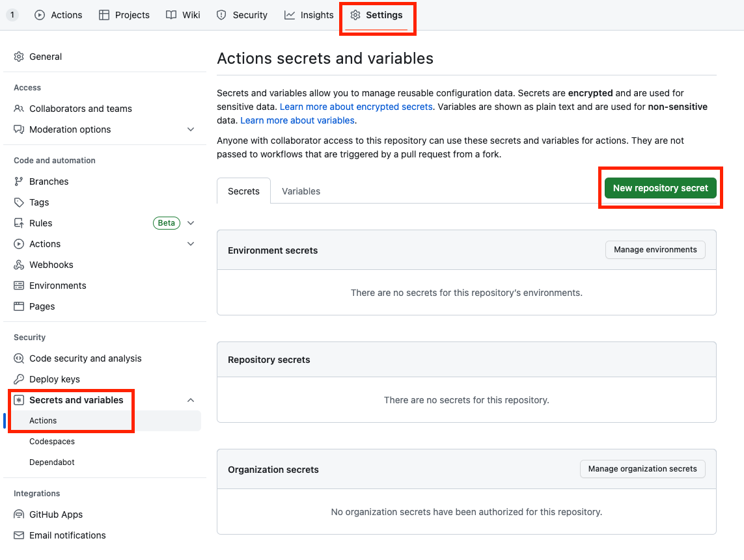Viewport: 744px width, 560px height.
Task: Click the General gear icon in sidebar
Action: pos(19,57)
